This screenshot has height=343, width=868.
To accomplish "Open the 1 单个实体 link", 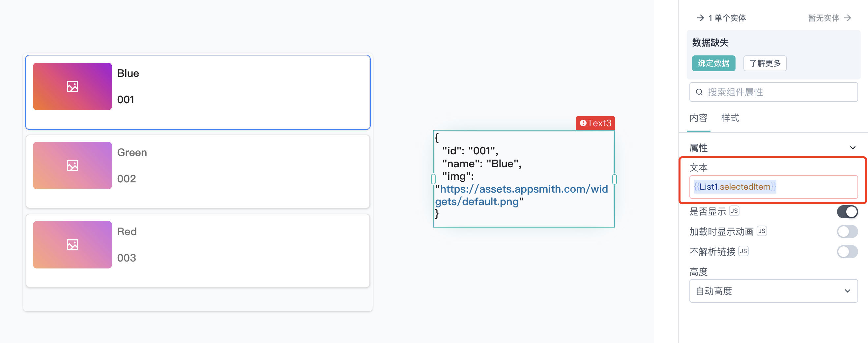I will pyautogui.click(x=721, y=18).
